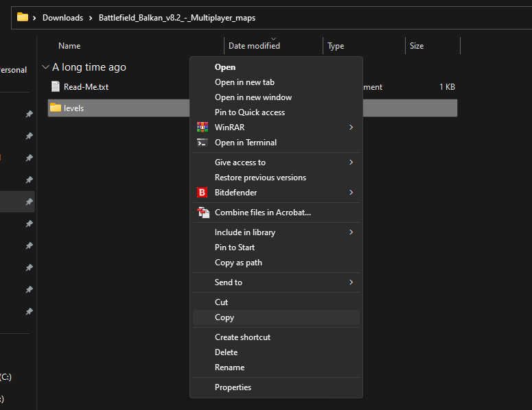This screenshot has height=410, width=532.
Task: Expand the Include in library submenu
Action: [351, 232]
